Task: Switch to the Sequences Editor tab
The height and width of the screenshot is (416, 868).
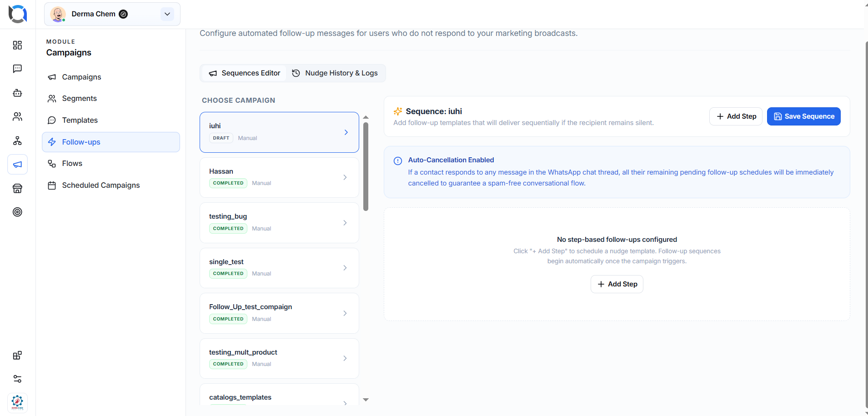Action: click(x=245, y=73)
